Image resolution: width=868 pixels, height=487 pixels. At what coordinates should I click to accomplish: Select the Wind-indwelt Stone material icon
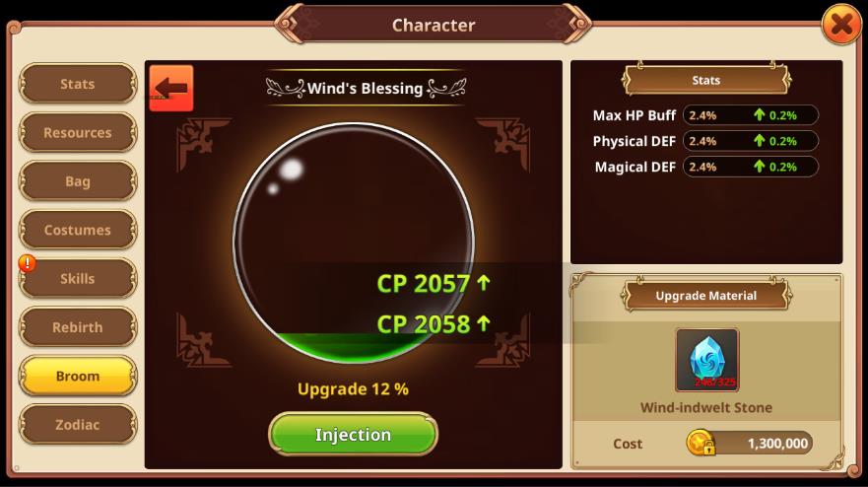pyautogui.click(x=706, y=360)
